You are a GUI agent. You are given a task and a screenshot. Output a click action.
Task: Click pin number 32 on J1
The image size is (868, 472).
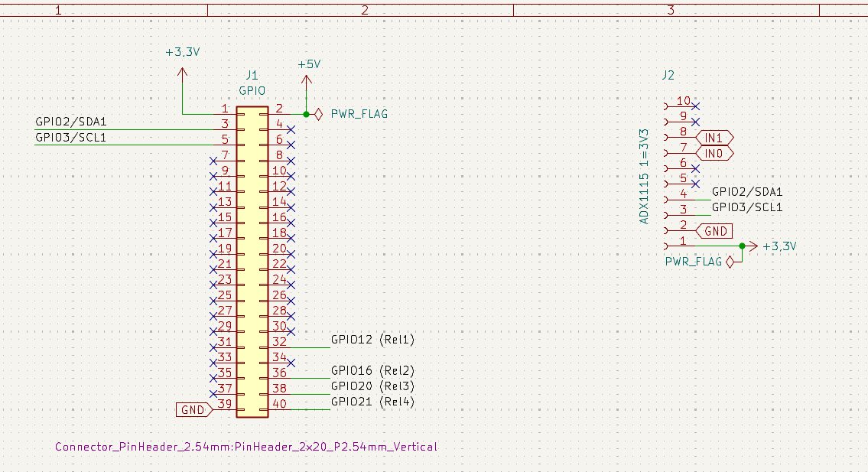coord(280,342)
